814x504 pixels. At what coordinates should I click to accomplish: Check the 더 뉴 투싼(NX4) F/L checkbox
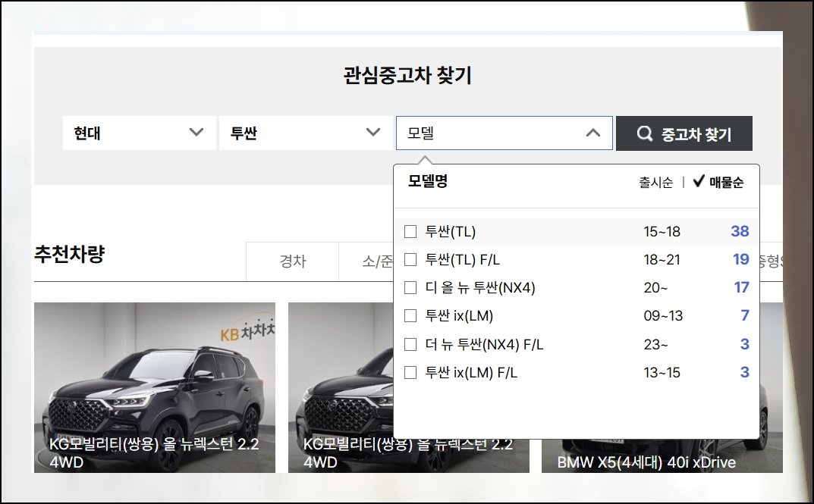click(x=410, y=344)
